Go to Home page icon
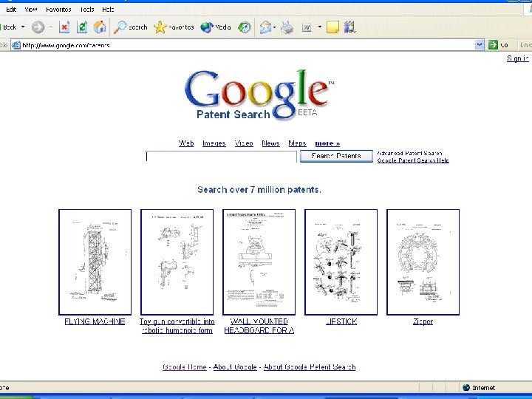The width and height of the screenshot is (532, 399). [100, 27]
